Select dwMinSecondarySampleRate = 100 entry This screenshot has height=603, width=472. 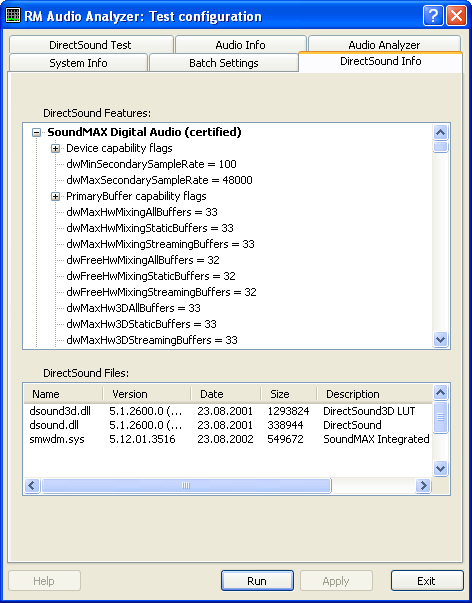151,164
